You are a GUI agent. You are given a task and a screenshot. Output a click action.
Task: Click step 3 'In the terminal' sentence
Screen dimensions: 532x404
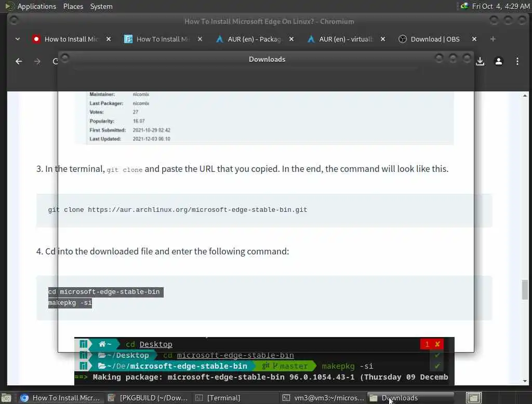[242, 169]
